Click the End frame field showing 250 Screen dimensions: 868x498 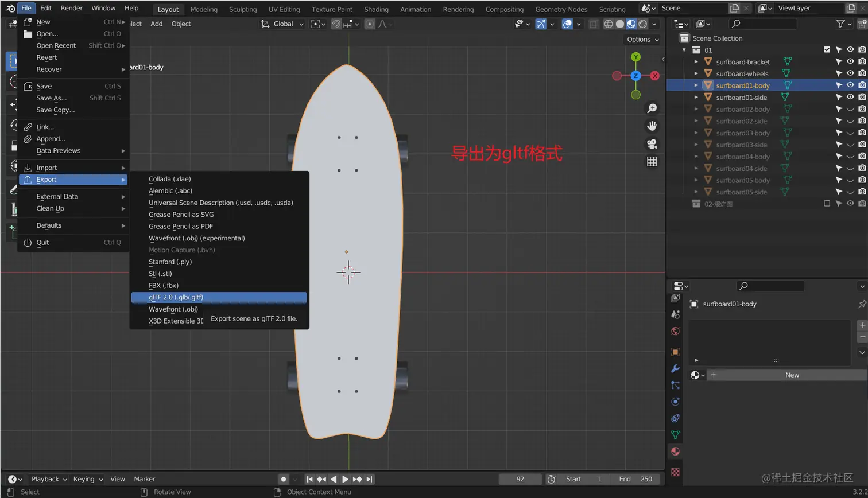635,479
